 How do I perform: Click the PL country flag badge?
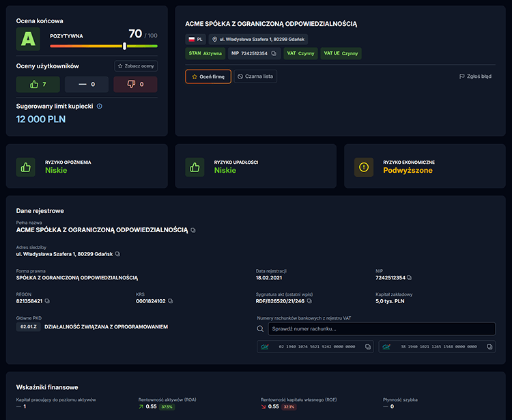(196, 40)
